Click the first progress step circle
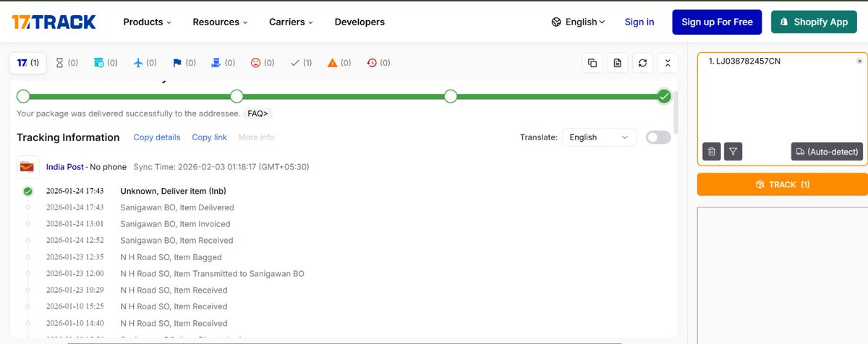 pos(23,96)
